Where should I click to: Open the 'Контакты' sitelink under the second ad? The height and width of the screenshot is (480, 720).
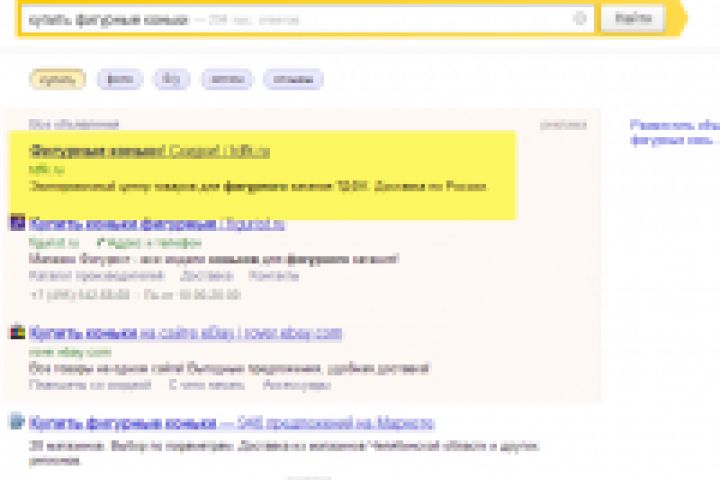[274, 276]
